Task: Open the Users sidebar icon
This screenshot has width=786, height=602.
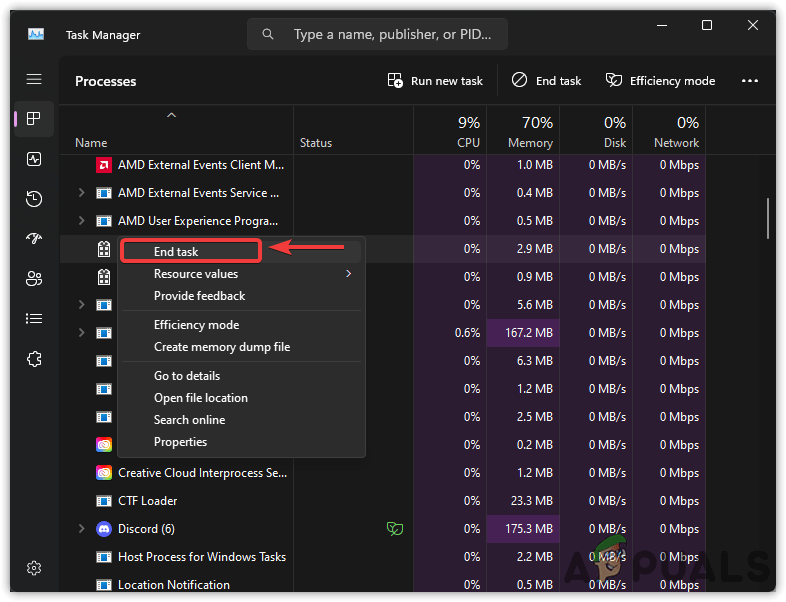Action: point(34,279)
